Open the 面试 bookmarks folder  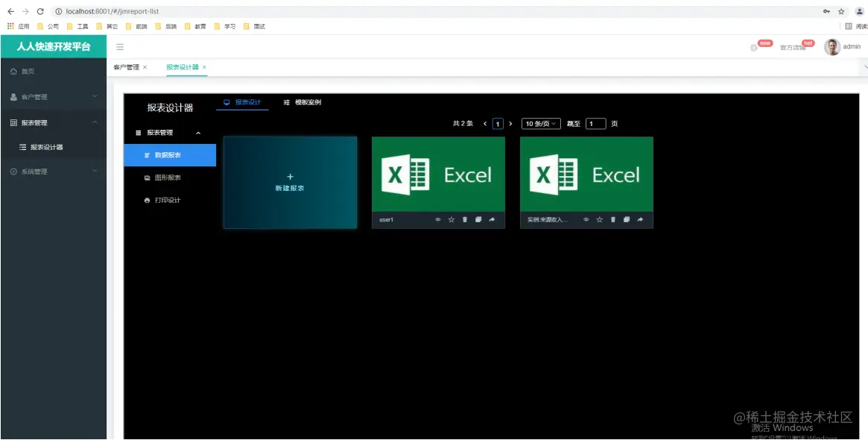[255, 26]
